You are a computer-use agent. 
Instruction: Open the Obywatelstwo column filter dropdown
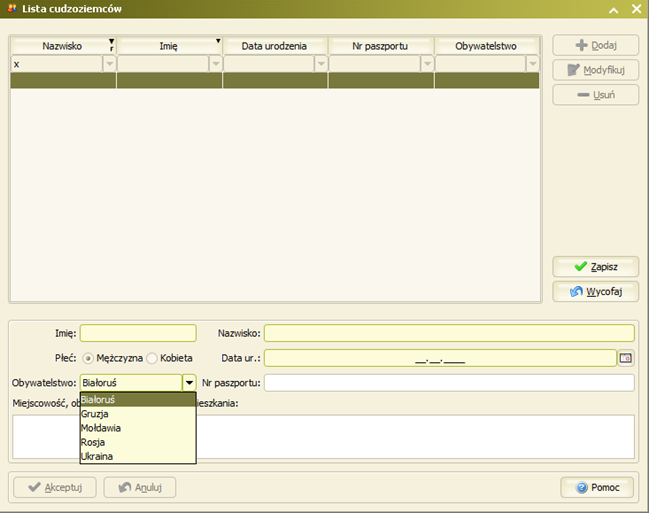coord(533,64)
